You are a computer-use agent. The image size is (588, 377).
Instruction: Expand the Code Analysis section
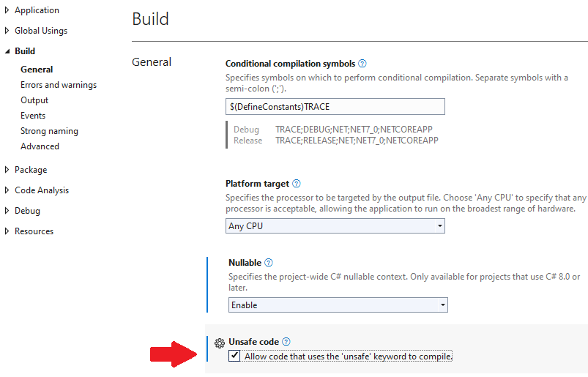(7, 190)
